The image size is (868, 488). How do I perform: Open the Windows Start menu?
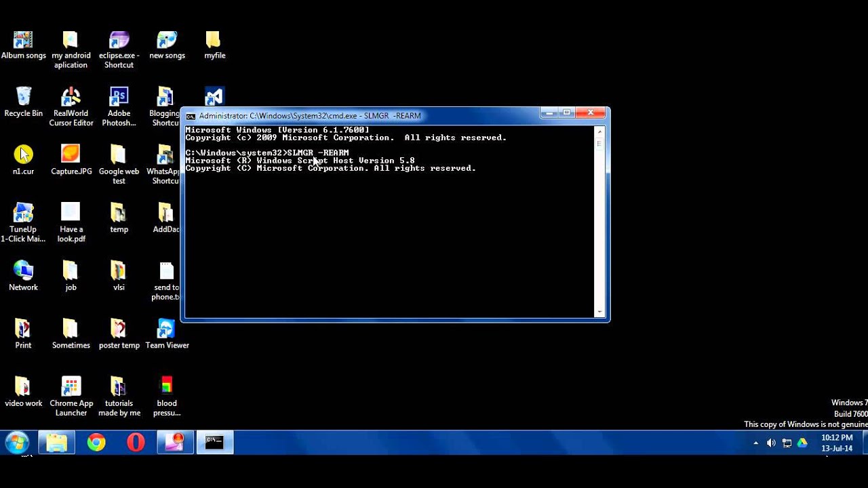[16, 443]
